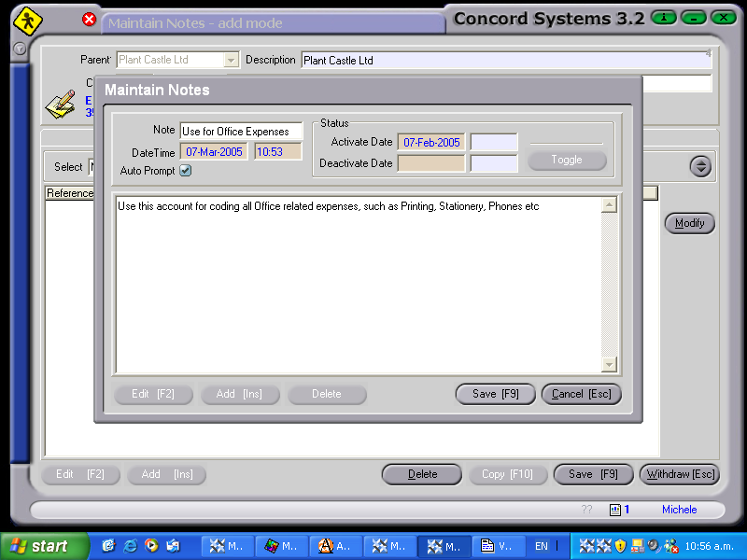Click the green info icon in the title bar
The image size is (747, 560).
click(x=663, y=17)
